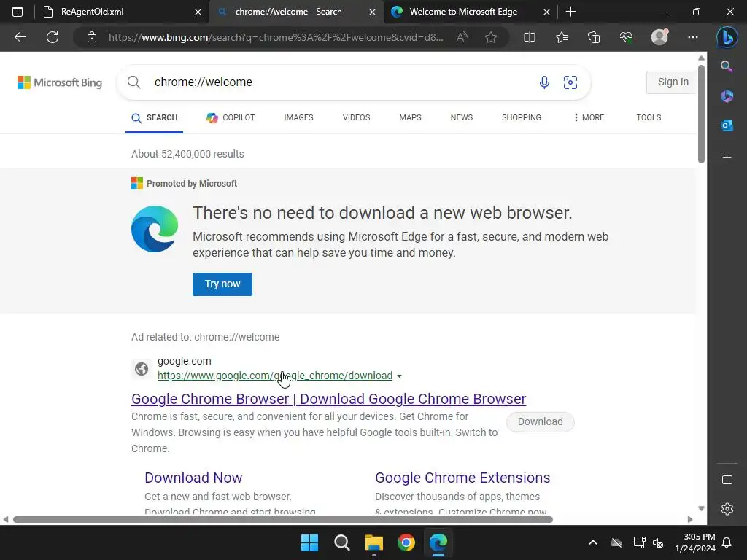The height and width of the screenshot is (560, 747).
Task: Open Settings and more ellipsis menu
Action: 693,37
